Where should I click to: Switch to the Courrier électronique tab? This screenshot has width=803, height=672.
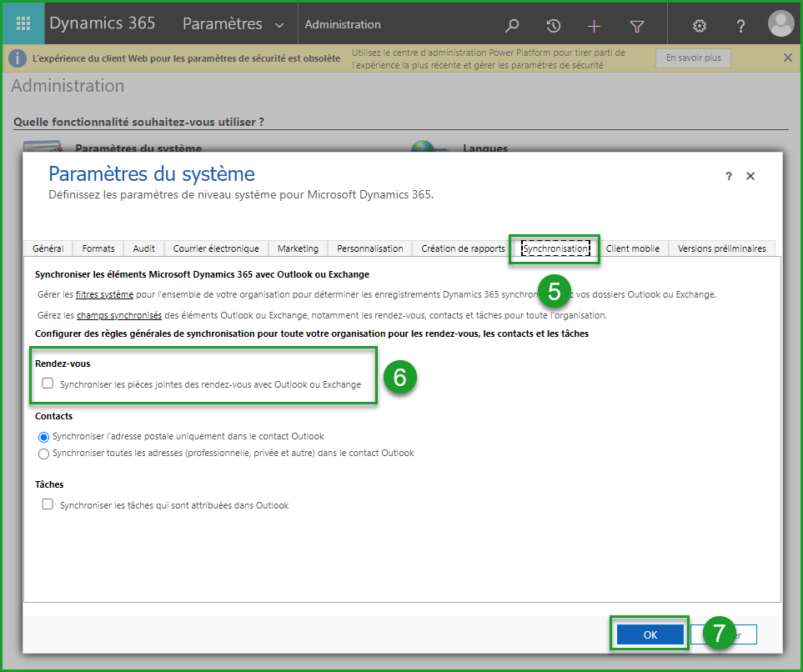click(x=216, y=248)
